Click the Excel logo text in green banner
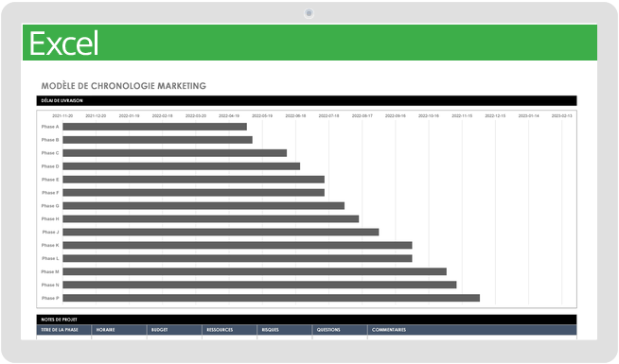Screen dimensions: 619x364 click(x=63, y=43)
